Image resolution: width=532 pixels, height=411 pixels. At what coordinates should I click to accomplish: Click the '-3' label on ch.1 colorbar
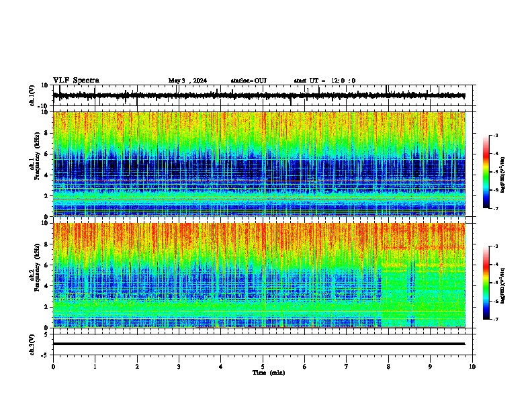495,135
